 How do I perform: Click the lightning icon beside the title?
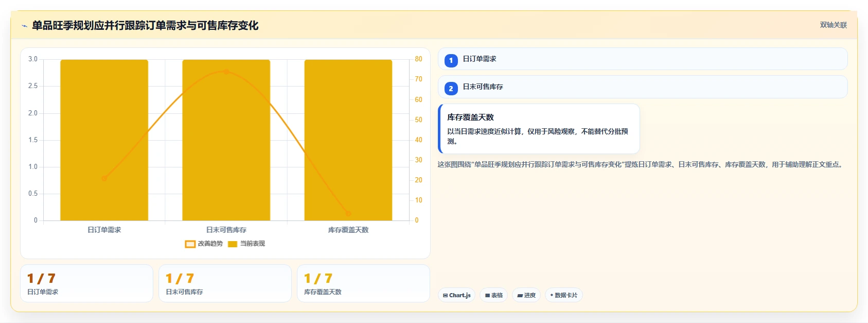click(24, 26)
